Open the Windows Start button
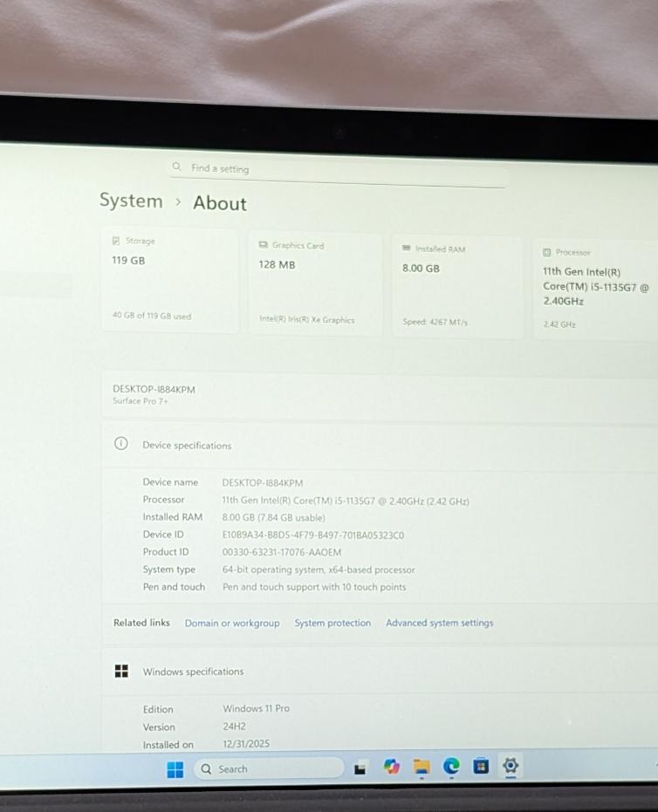658x812 pixels. coord(175,769)
